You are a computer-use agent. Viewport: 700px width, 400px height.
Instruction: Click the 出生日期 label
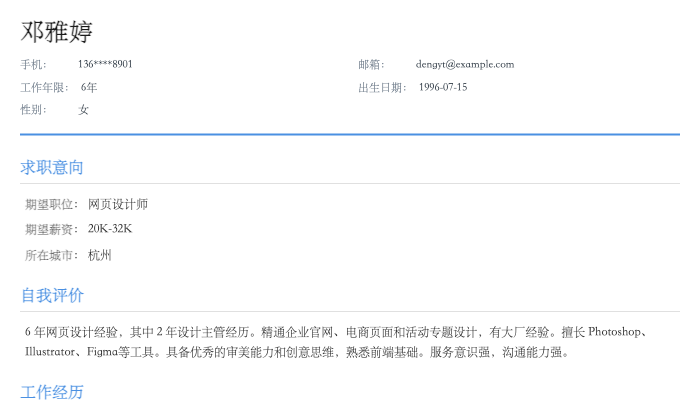click(x=382, y=88)
